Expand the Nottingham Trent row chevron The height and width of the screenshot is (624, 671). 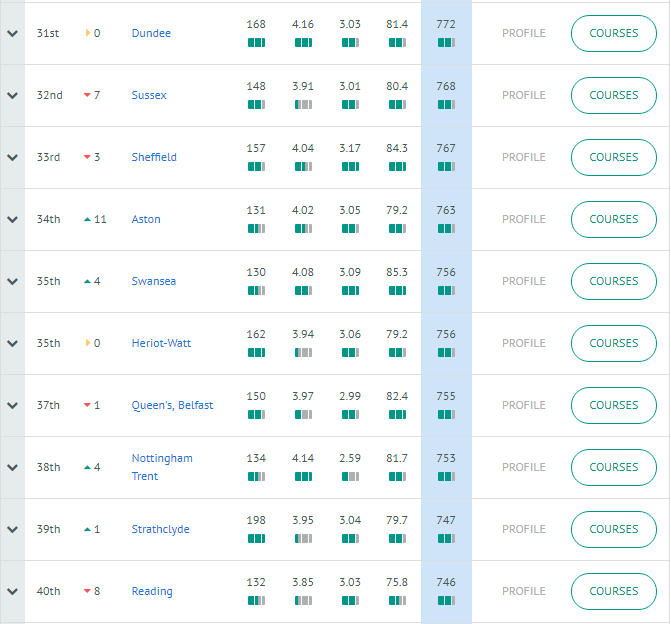coord(12,467)
